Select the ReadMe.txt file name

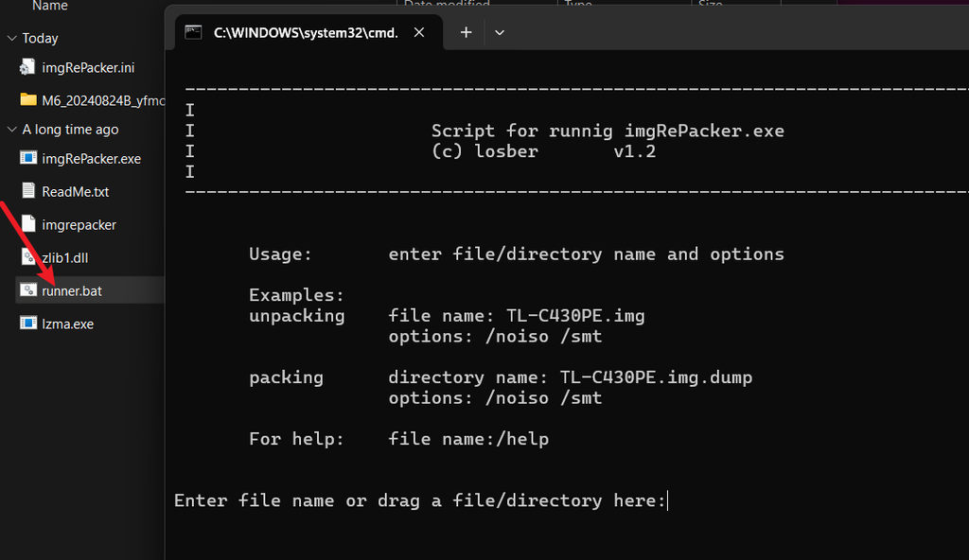click(76, 192)
